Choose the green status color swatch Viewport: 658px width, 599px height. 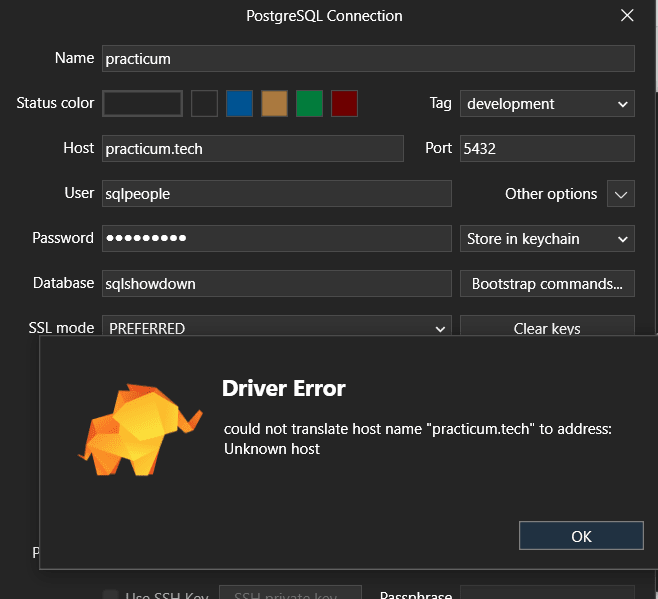pyautogui.click(x=309, y=103)
